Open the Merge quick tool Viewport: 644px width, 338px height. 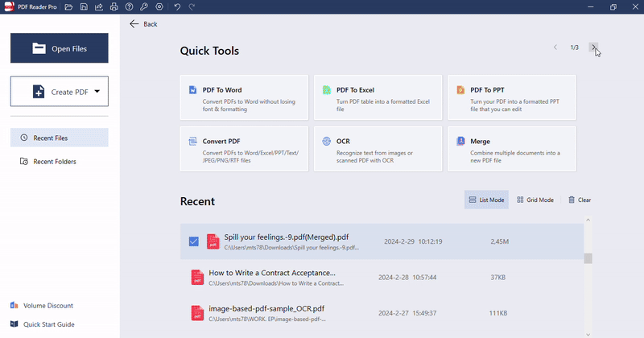tap(511, 148)
